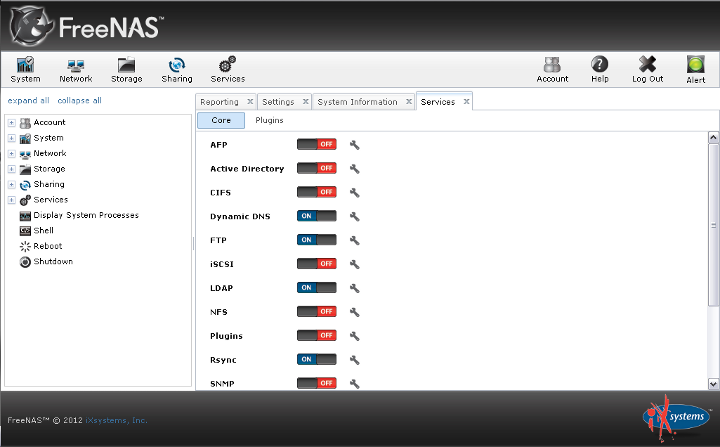Open LDAP settings wrench icon
The height and width of the screenshot is (447, 720).
354,288
